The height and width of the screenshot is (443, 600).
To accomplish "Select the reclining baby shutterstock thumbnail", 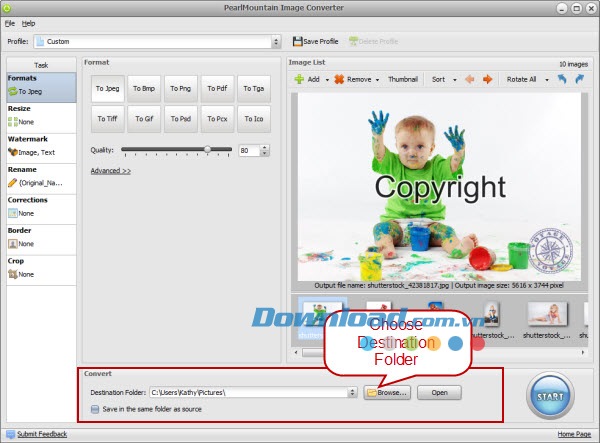I will (x=547, y=314).
